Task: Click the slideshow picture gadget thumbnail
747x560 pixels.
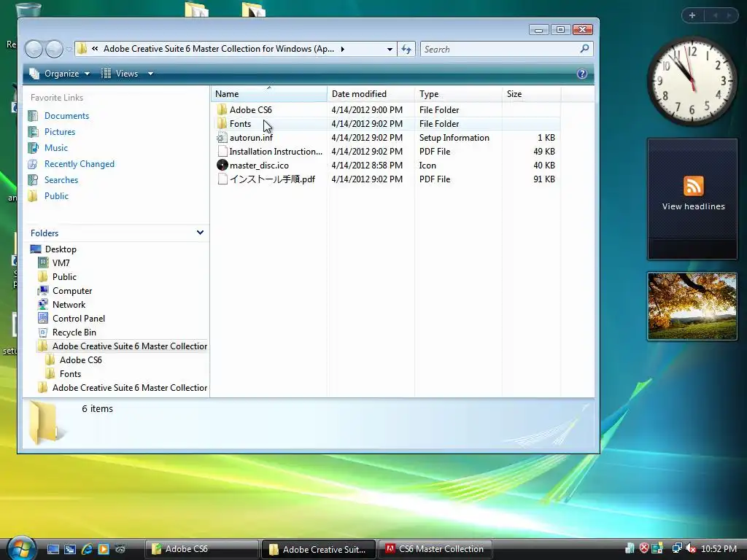Action: 692,306
